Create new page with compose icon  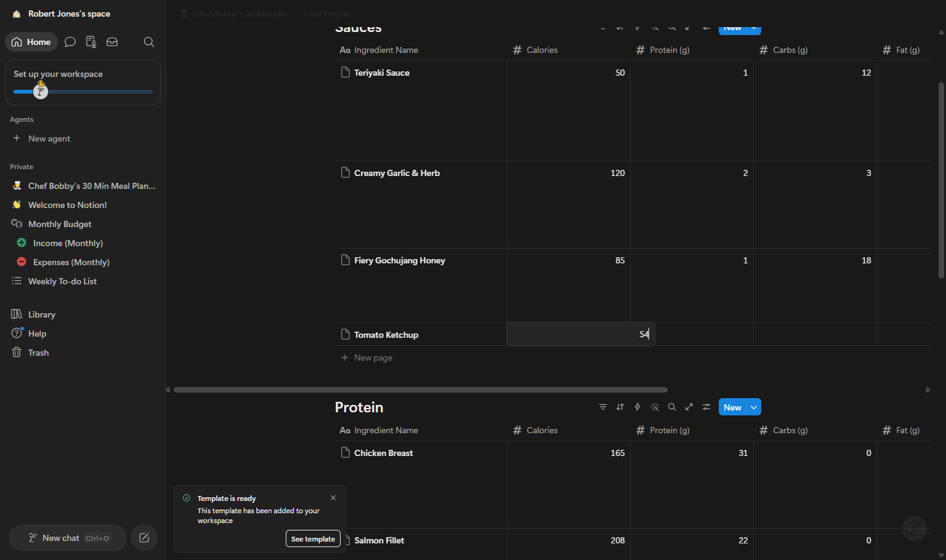(144, 538)
